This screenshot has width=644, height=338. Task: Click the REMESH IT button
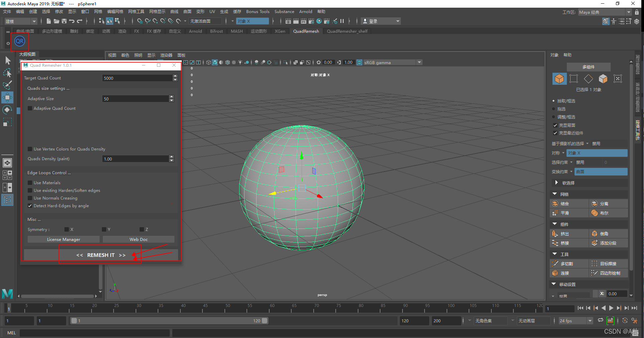point(101,255)
